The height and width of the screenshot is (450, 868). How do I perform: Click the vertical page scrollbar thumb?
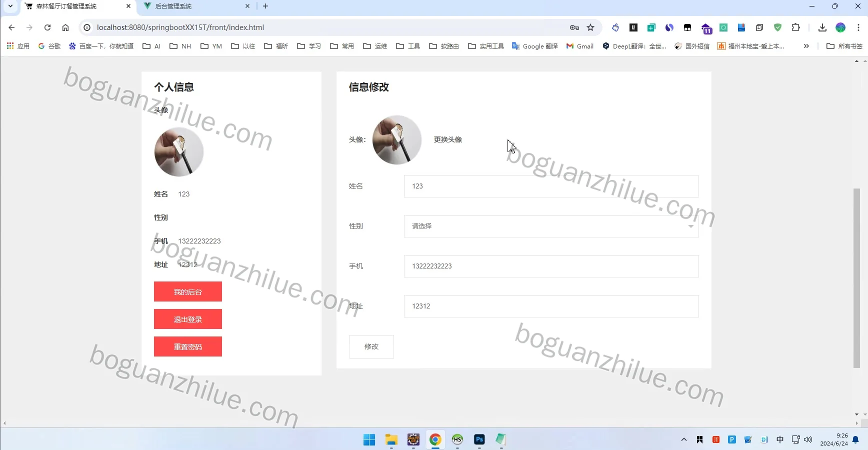tap(856, 278)
